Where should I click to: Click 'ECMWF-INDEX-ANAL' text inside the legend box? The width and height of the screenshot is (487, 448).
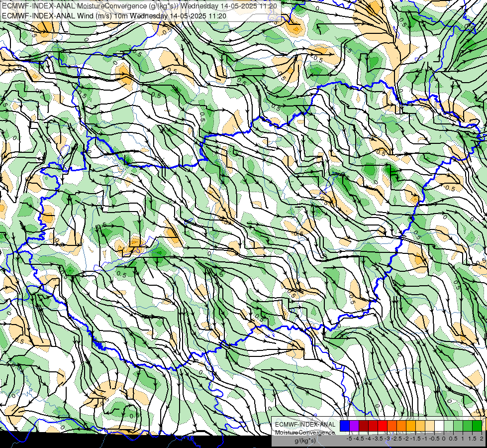click(x=305, y=425)
